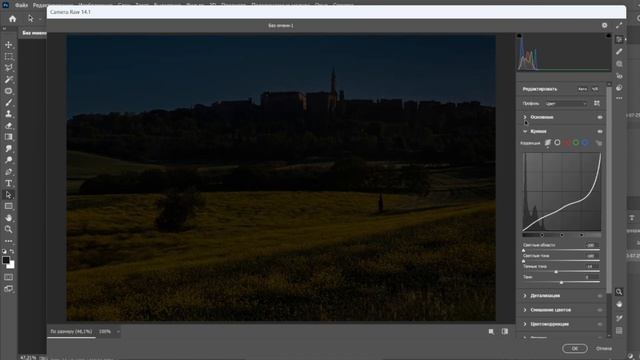Open the Файл menu in Photoshop
Image resolution: width=640 pixels, height=360 pixels.
coord(21,5)
